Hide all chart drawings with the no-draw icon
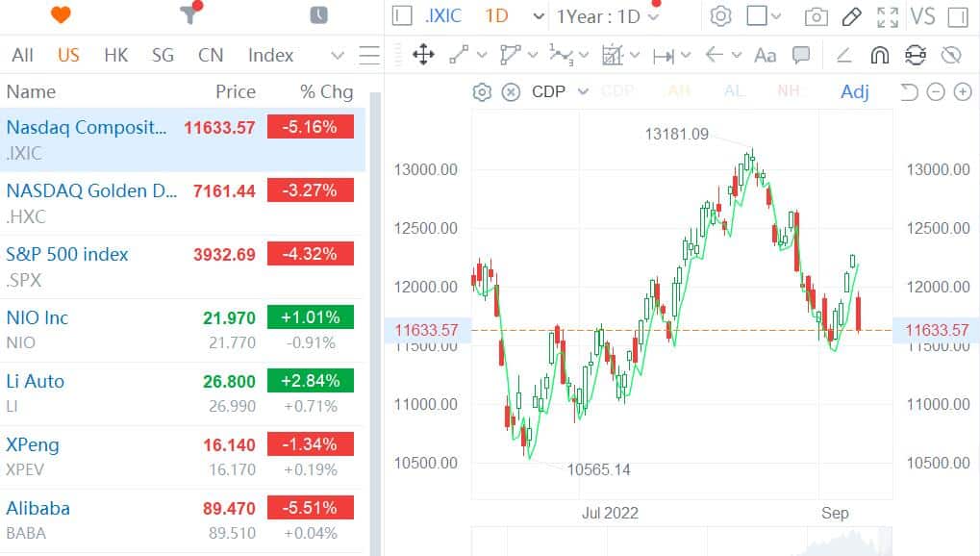 [x=952, y=56]
